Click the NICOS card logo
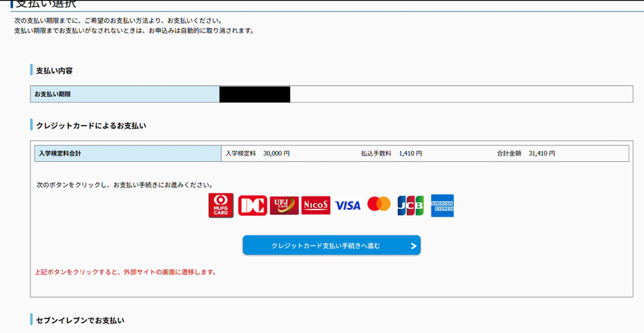Screen dimensions: 644x333 [316, 205]
